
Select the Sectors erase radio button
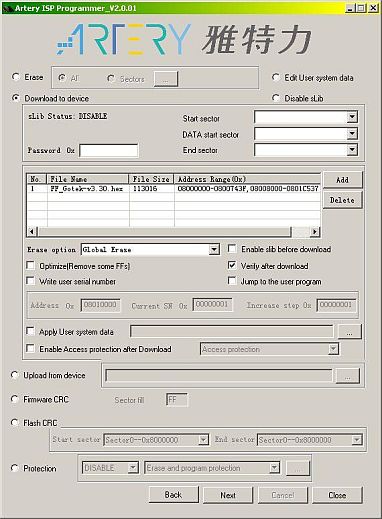pos(111,78)
